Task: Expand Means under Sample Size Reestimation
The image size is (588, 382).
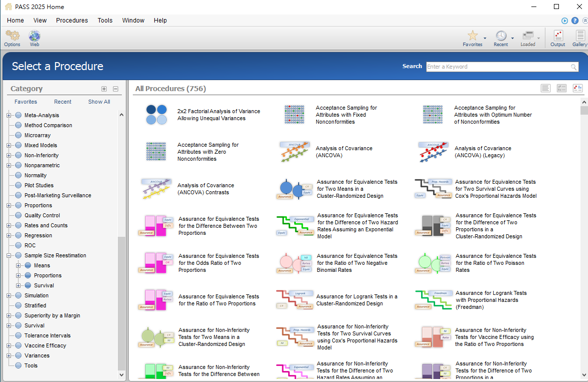Action: [x=18, y=265]
